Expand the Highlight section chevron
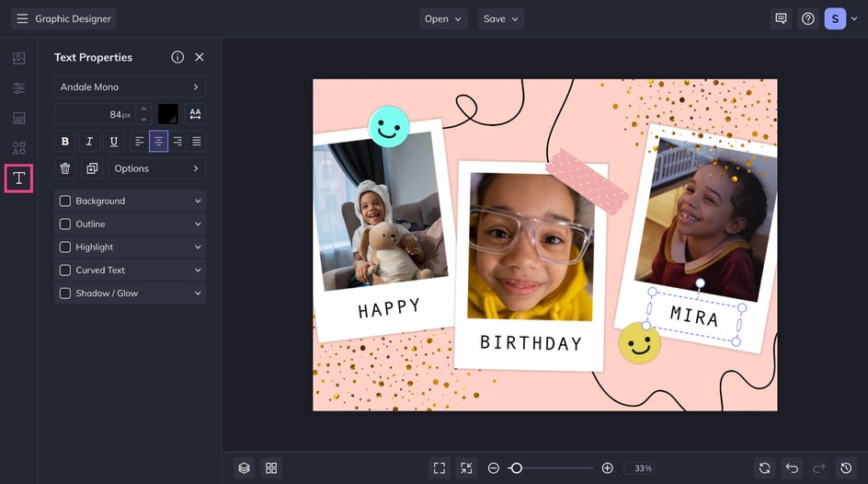The width and height of the screenshot is (868, 484). [198, 247]
